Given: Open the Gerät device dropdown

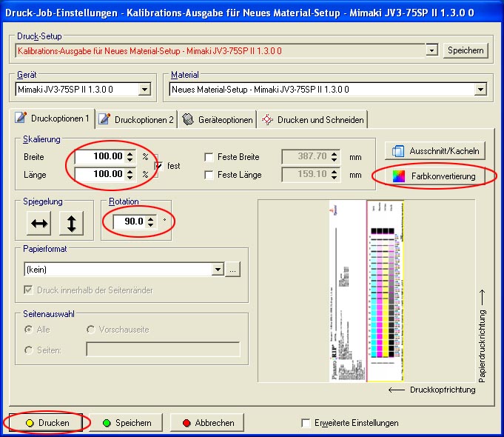Looking at the screenshot, I should pyautogui.click(x=145, y=90).
